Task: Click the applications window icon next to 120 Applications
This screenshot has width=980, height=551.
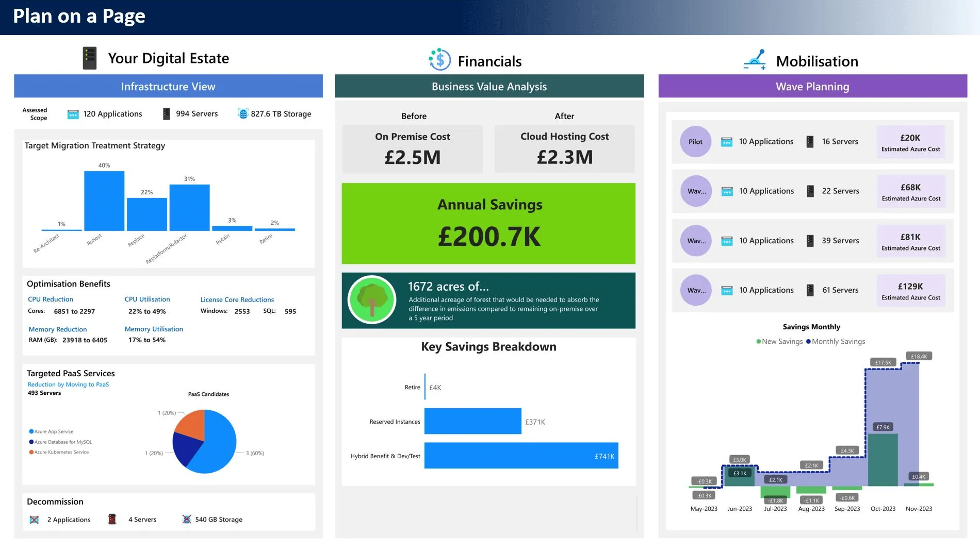Action: (x=73, y=114)
